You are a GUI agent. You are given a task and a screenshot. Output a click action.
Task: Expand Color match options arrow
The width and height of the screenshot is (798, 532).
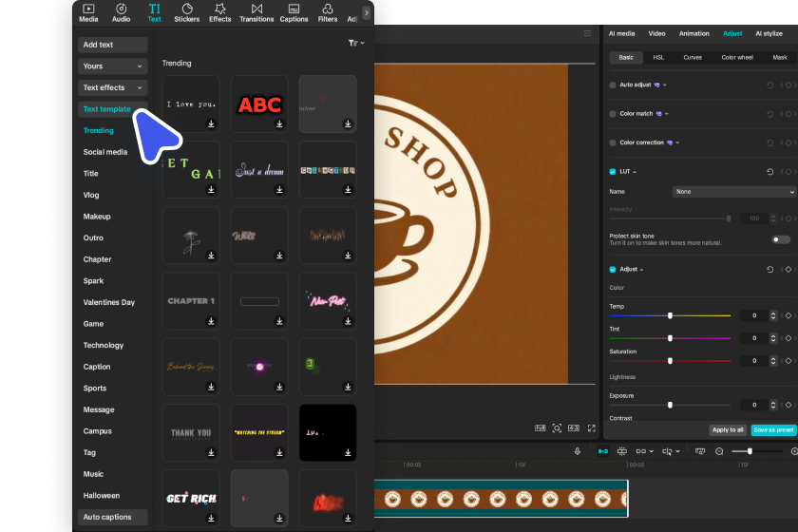click(x=667, y=114)
